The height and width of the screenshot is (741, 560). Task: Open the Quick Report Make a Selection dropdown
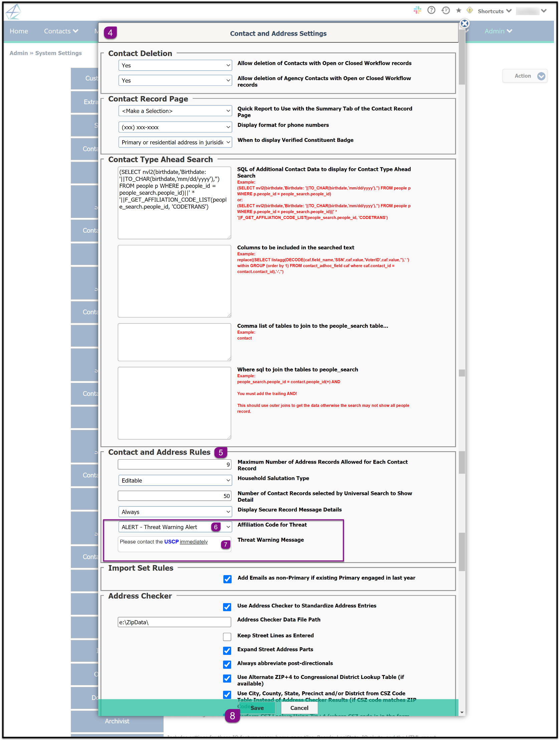175,111
